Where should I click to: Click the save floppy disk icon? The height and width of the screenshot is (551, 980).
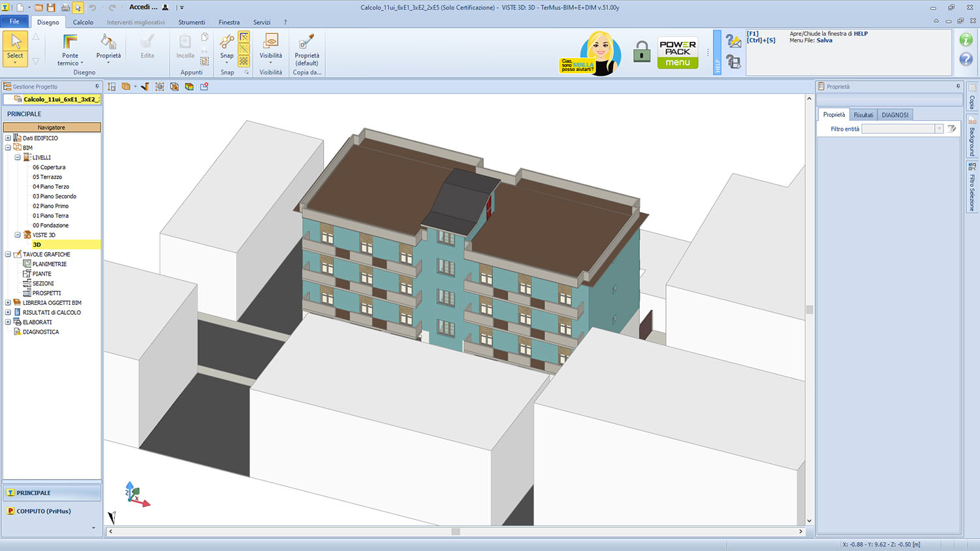[51, 8]
